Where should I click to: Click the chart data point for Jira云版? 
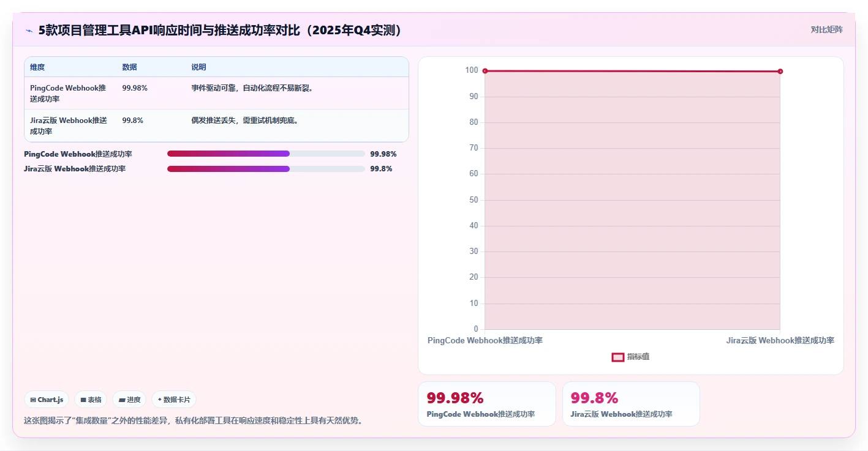(x=780, y=72)
